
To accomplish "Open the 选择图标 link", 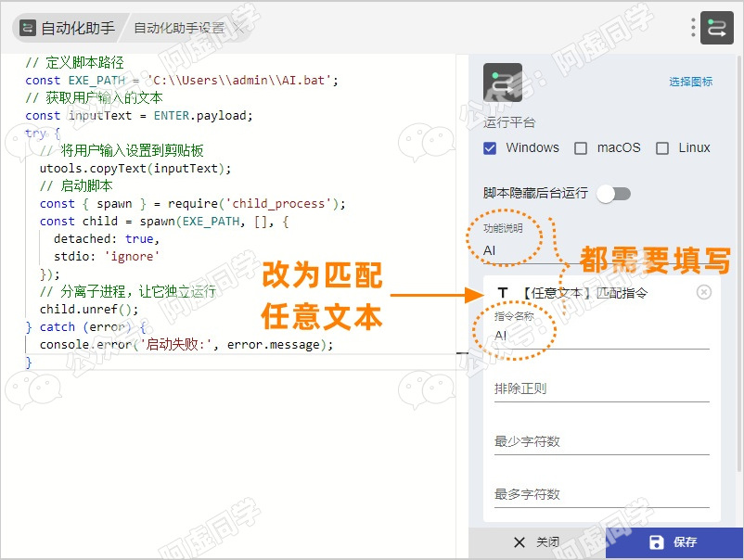I will [691, 82].
